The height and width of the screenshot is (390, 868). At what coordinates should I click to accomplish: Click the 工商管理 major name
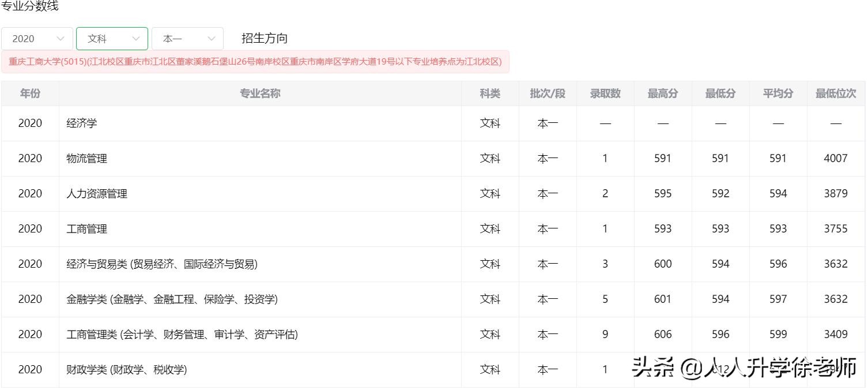click(87, 229)
